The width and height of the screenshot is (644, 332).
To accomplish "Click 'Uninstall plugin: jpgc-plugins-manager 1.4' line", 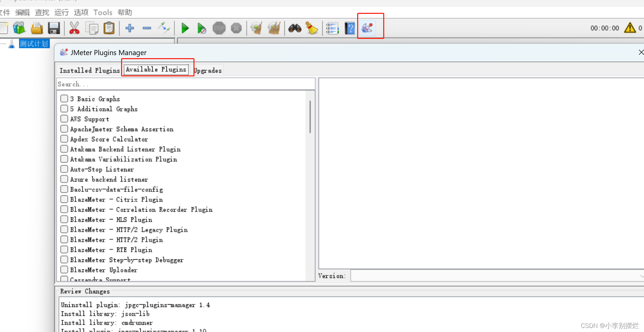I will [x=135, y=305].
